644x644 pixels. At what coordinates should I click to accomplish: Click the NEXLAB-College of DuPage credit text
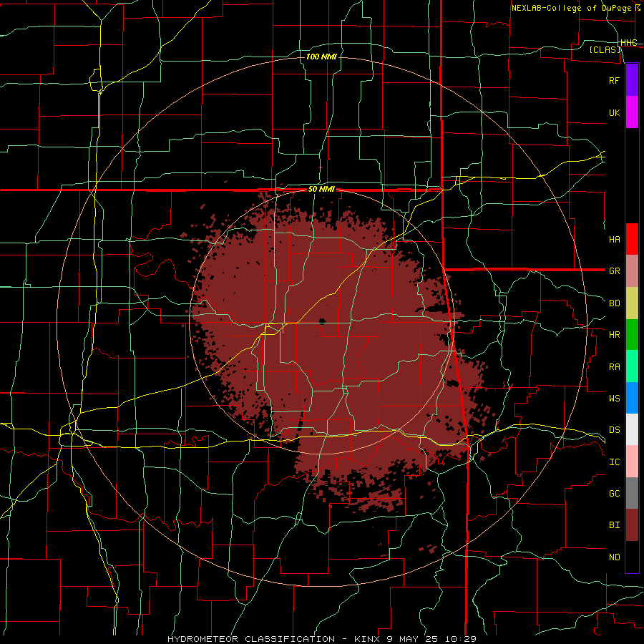pyautogui.click(x=571, y=8)
